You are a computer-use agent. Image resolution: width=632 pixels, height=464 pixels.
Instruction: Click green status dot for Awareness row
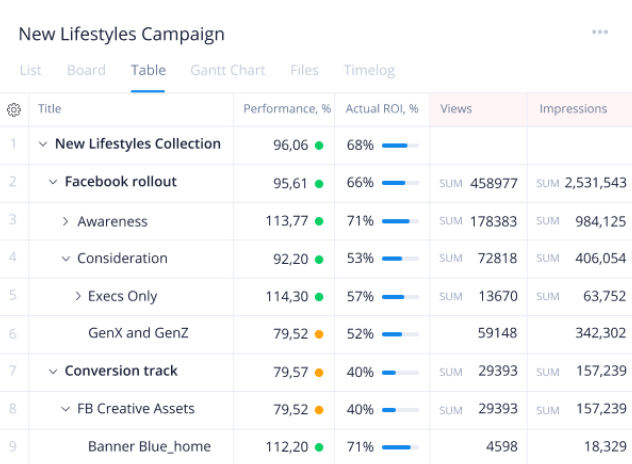tap(319, 221)
